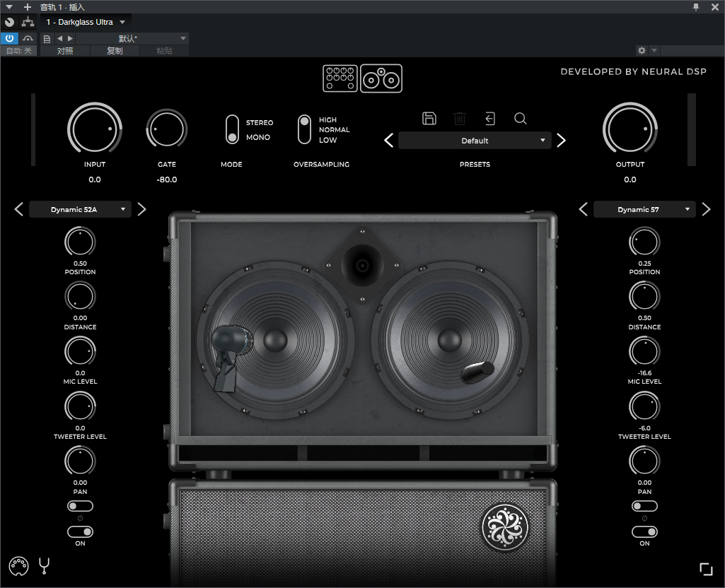Click Dynamic 57 TWEETER LEVEL knob
The height and width of the screenshot is (588, 725).
point(644,406)
